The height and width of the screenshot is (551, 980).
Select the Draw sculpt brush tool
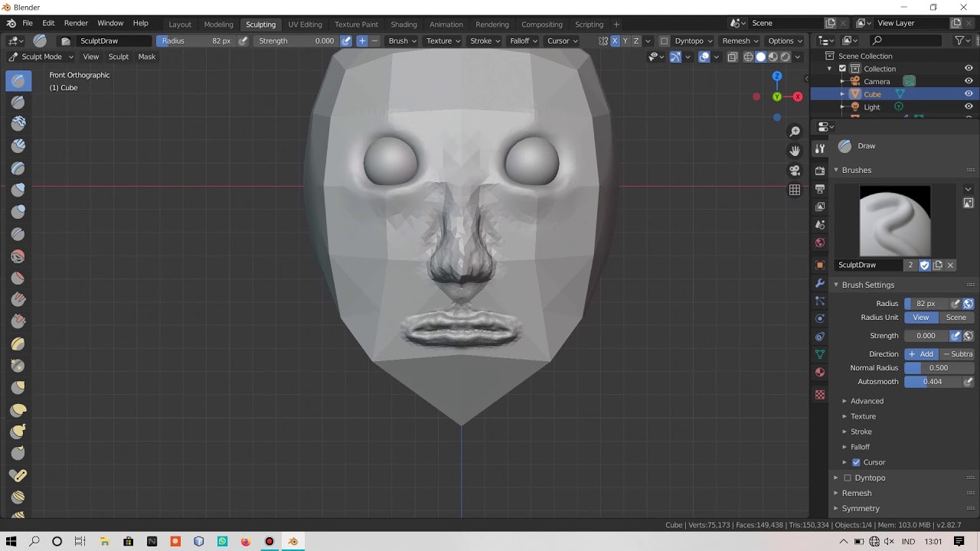18,80
